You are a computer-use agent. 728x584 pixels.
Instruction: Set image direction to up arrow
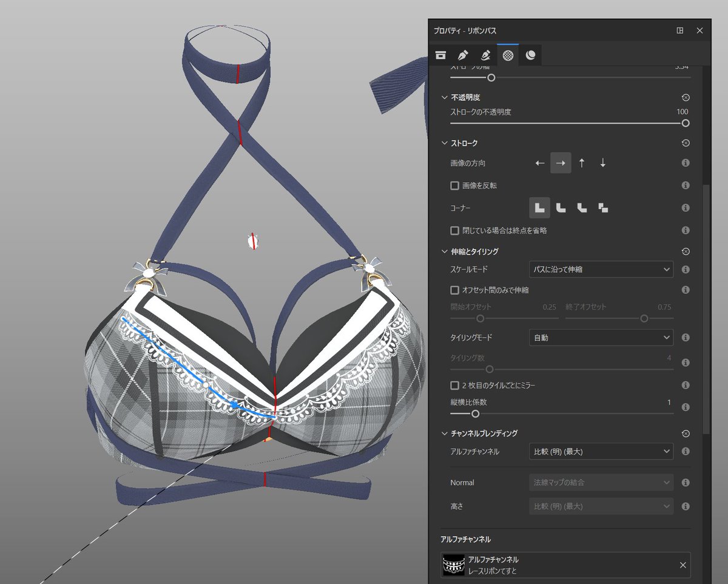point(582,163)
